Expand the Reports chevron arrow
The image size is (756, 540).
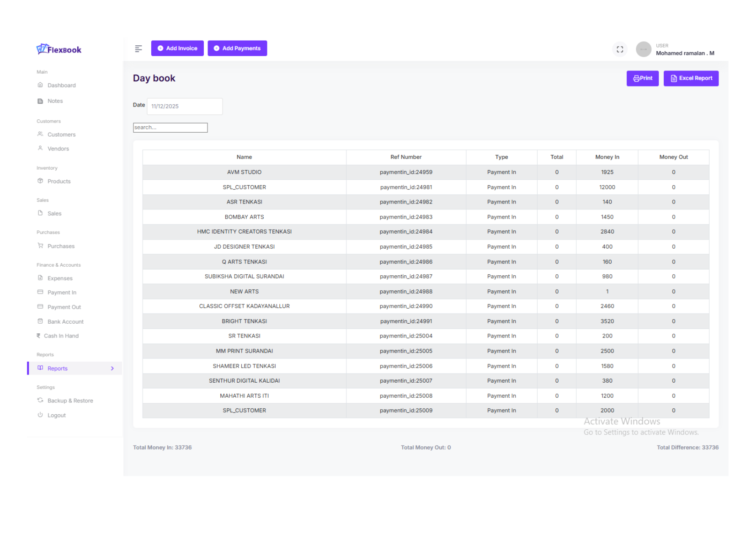click(x=112, y=369)
